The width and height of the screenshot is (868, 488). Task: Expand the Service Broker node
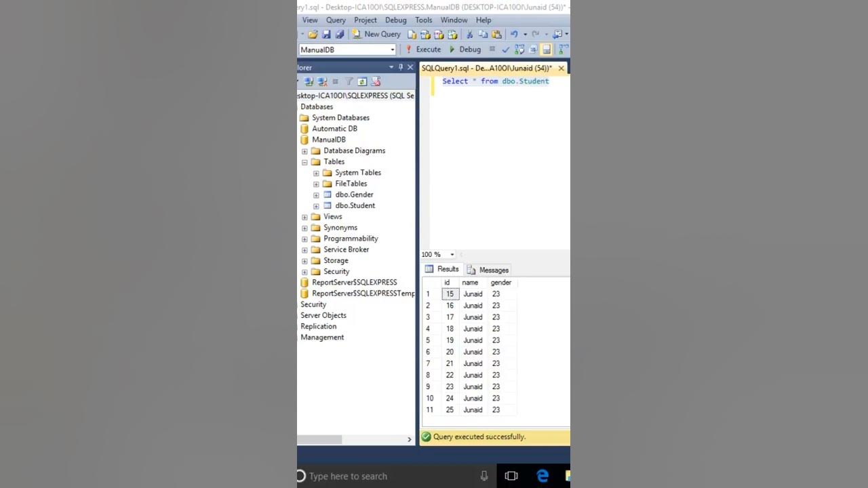coord(304,250)
